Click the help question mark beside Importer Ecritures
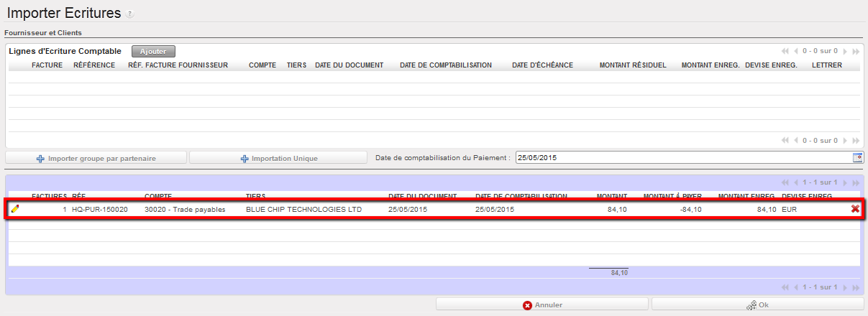This screenshot has height=316, width=868. 129,14
